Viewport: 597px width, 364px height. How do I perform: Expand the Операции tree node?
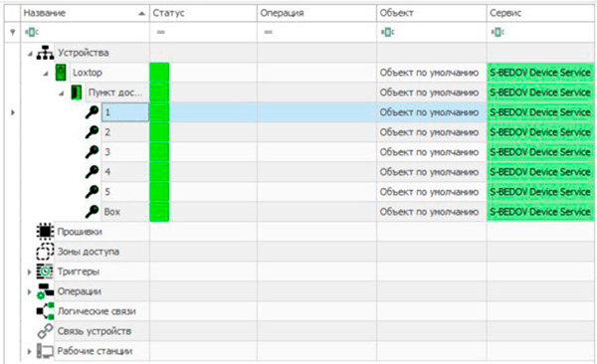click(29, 291)
